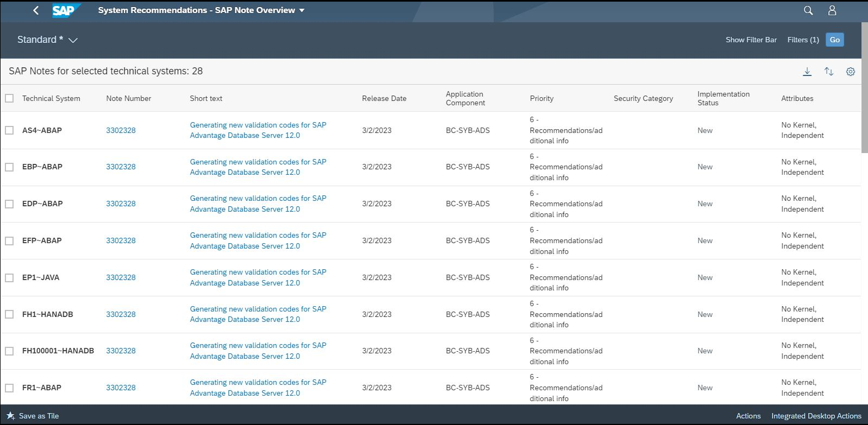Open Integrated Desktop Actions menu
This screenshot has width=868, height=425.
[816, 416]
